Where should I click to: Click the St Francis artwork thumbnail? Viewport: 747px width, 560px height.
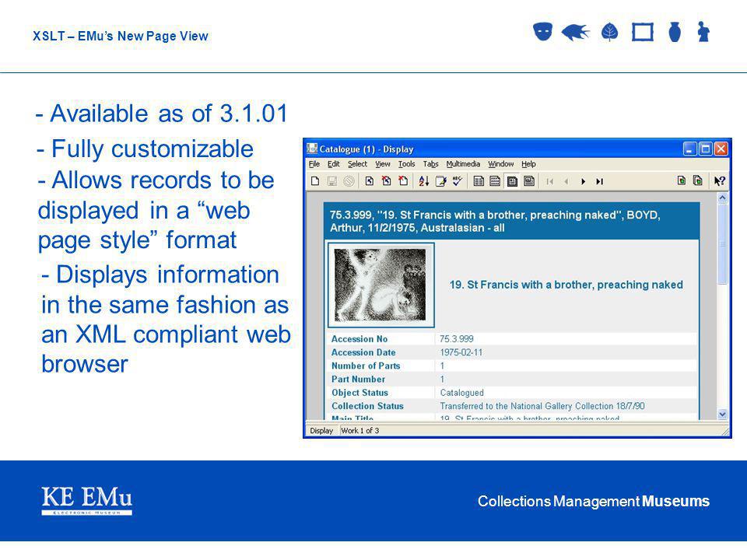coord(381,285)
